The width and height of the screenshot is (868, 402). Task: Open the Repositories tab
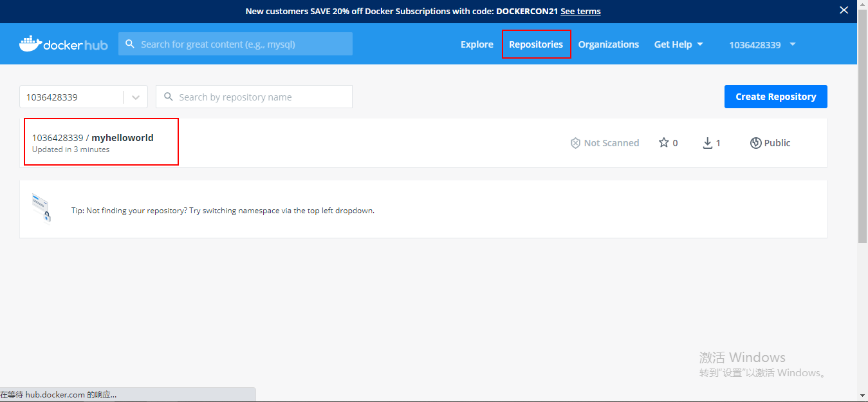536,44
